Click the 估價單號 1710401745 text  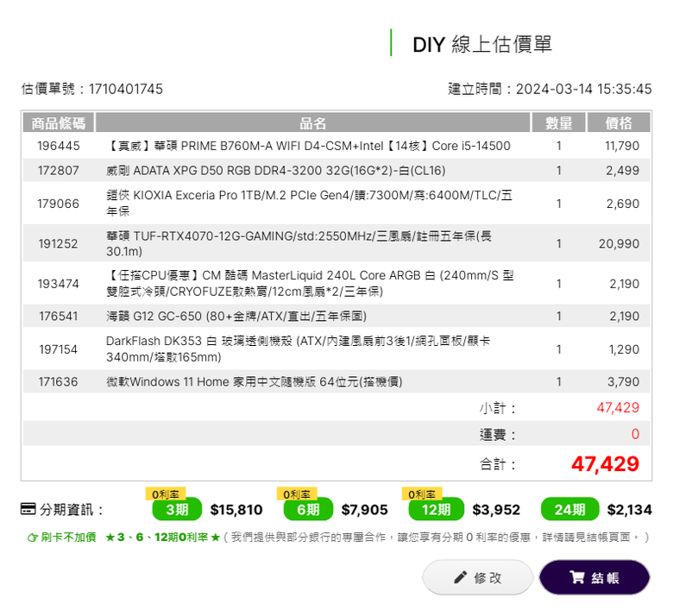pos(92,89)
